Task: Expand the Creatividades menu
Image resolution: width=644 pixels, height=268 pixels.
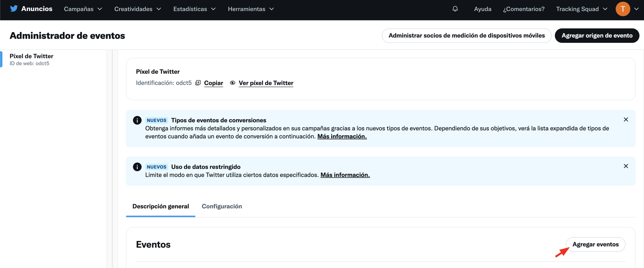Action: click(138, 9)
